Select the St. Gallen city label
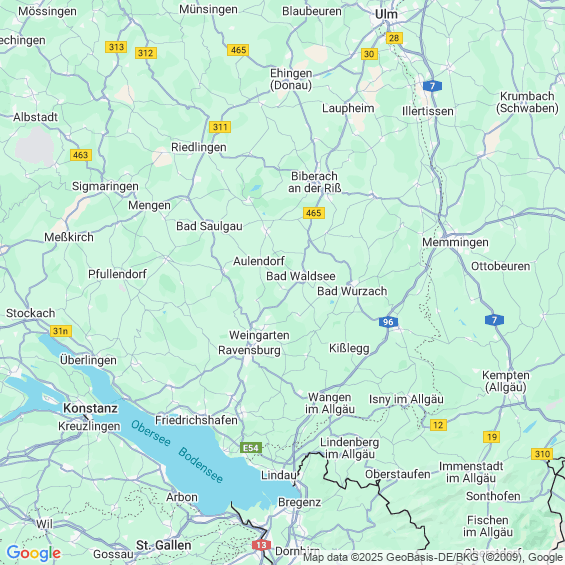This screenshot has height=565, width=565. click(x=164, y=545)
